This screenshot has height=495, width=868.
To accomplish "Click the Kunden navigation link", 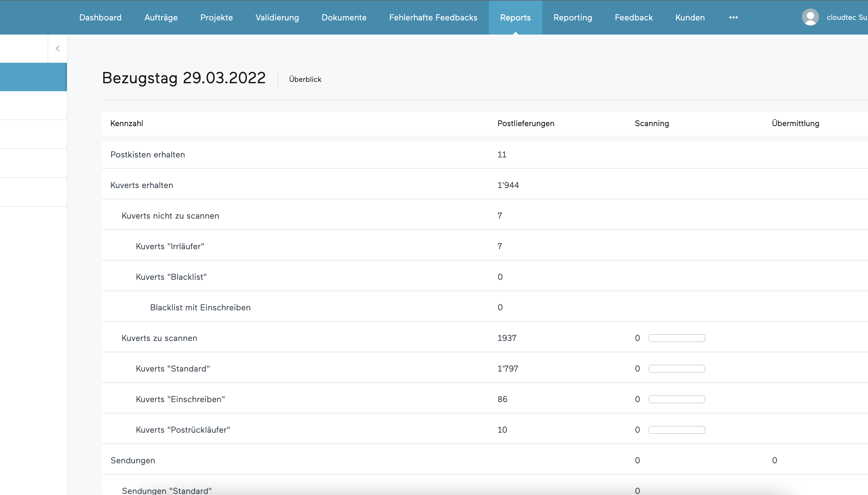I will click(690, 18).
